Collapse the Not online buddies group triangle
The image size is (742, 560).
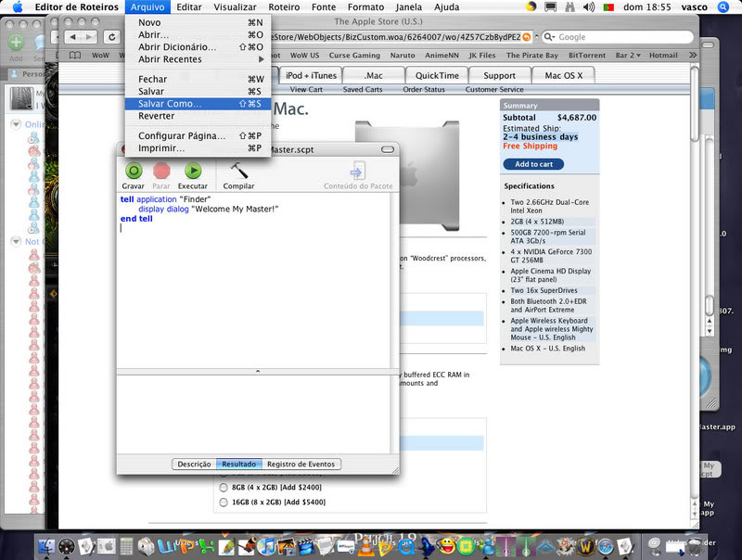click(16, 241)
